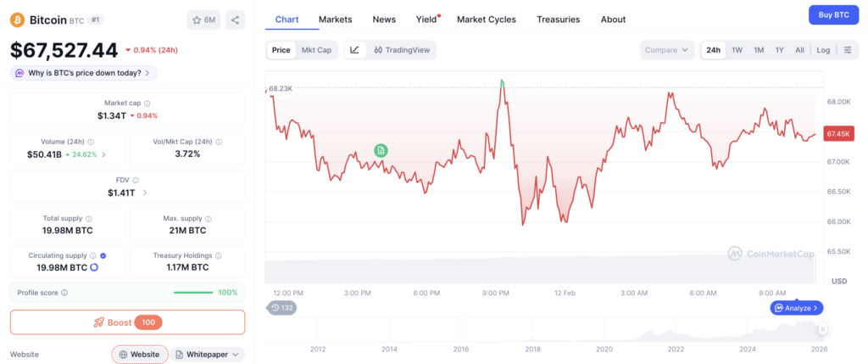Image resolution: width=868 pixels, height=364 pixels.
Task: Click the $67,527.44 price text
Action: (x=64, y=50)
